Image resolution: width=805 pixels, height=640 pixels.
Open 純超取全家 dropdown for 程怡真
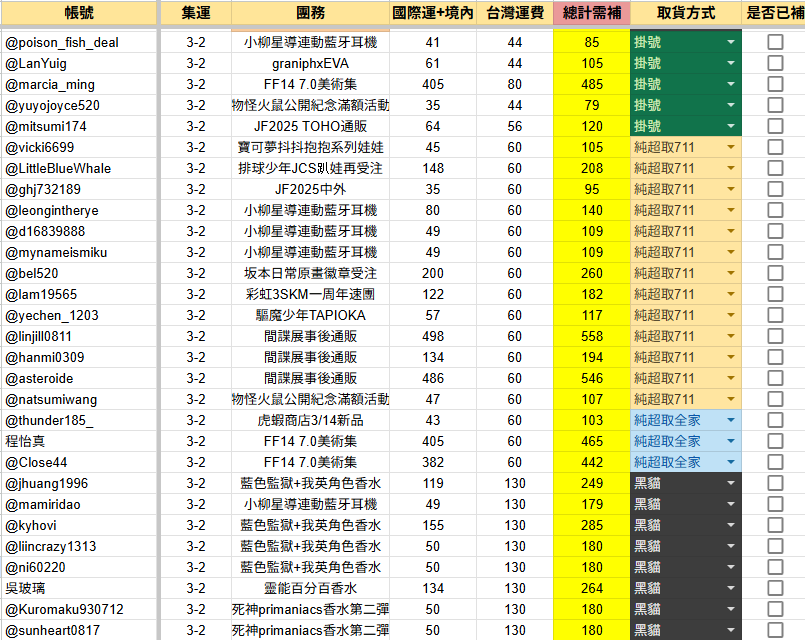tap(731, 441)
